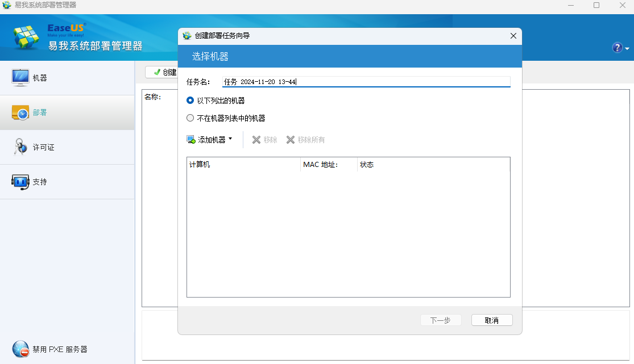This screenshot has width=634, height=364.
Task: Click the 禁用 PXE 服务器 link text
Action: point(60,349)
